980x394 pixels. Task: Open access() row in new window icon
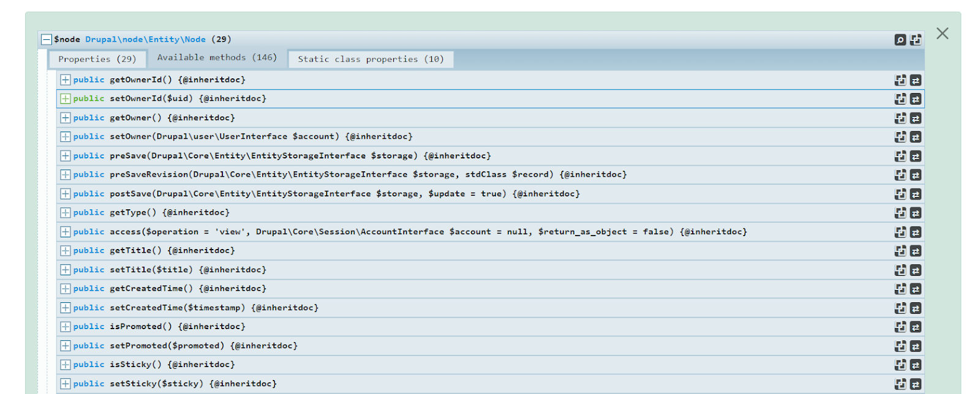click(900, 232)
